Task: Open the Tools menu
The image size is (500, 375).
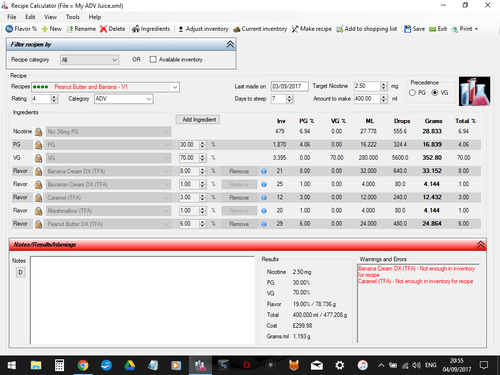Action: pyautogui.click(x=72, y=17)
